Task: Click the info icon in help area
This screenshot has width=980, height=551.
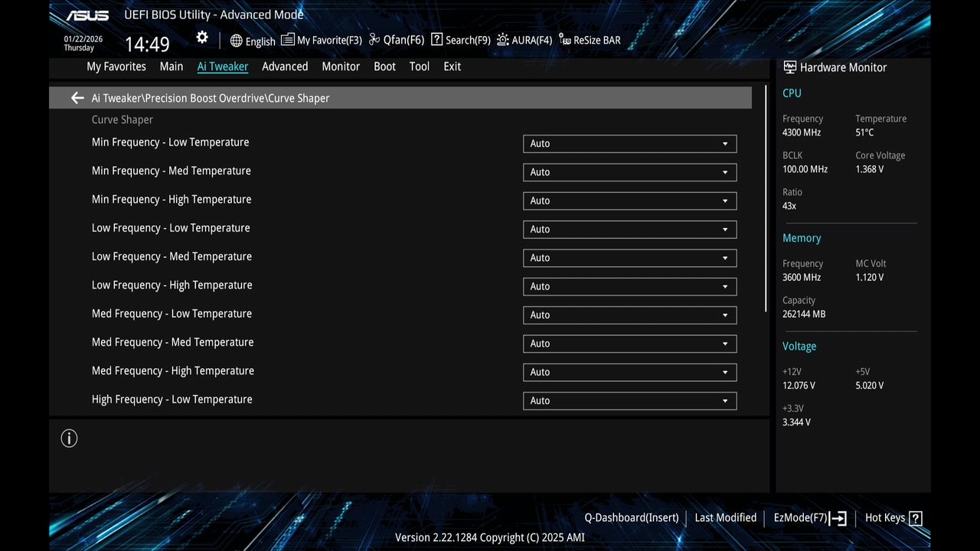Action: 69,438
